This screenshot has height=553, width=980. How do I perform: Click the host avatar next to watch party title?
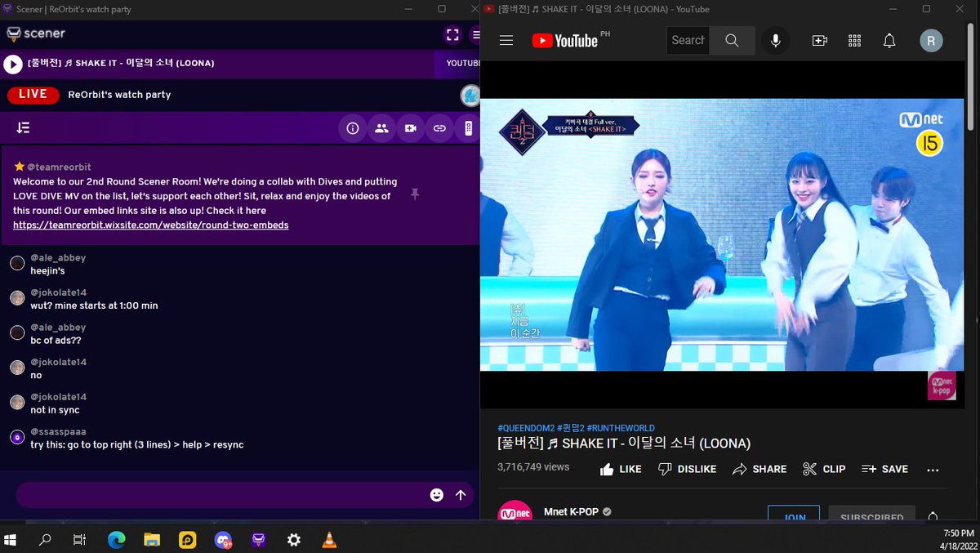pos(470,95)
